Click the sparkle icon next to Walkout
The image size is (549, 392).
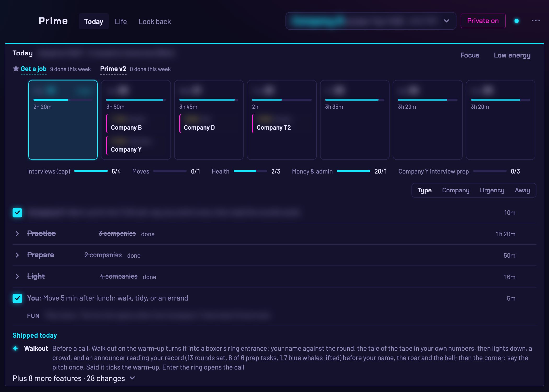point(15,348)
